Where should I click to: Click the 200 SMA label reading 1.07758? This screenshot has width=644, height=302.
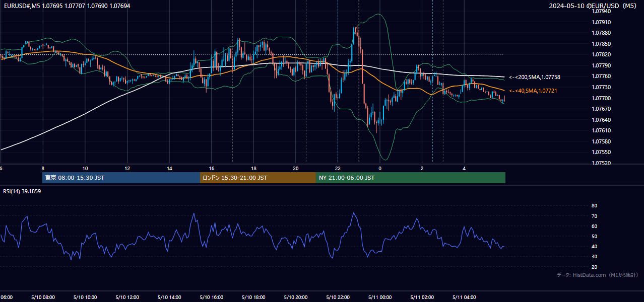(534, 77)
